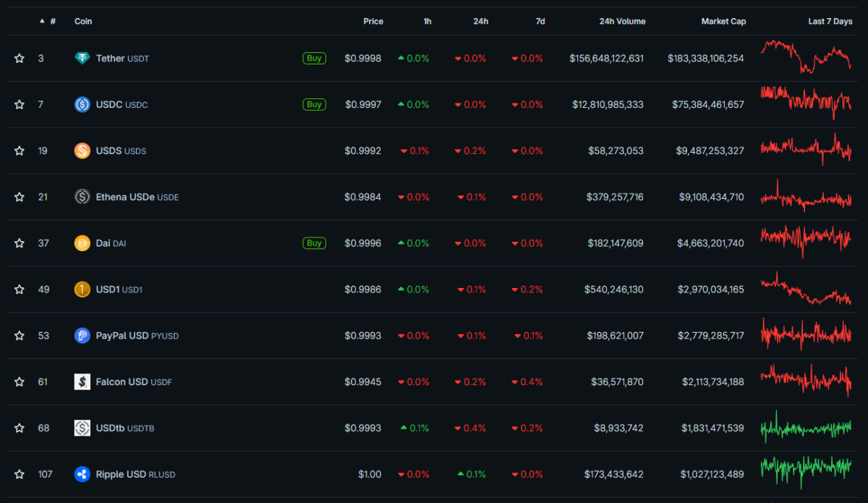Click the USDC coin logo
Screen dimensions: 868x503
coord(82,104)
